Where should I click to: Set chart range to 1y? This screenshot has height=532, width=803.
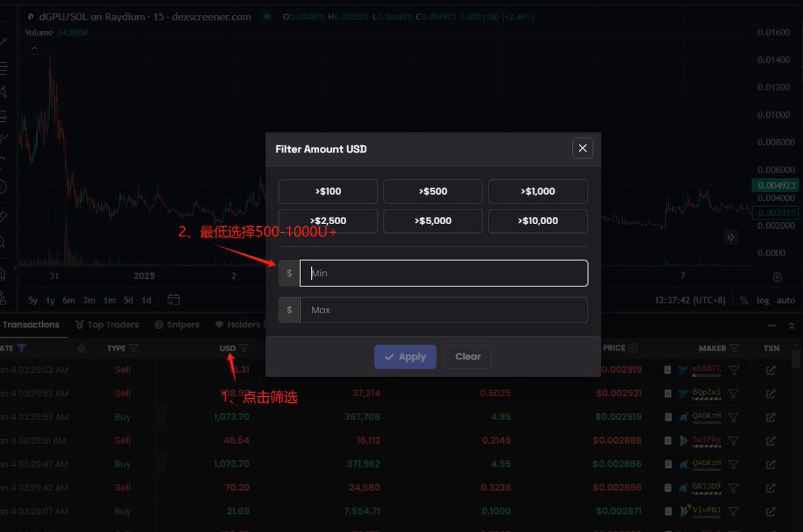[51, 300]
